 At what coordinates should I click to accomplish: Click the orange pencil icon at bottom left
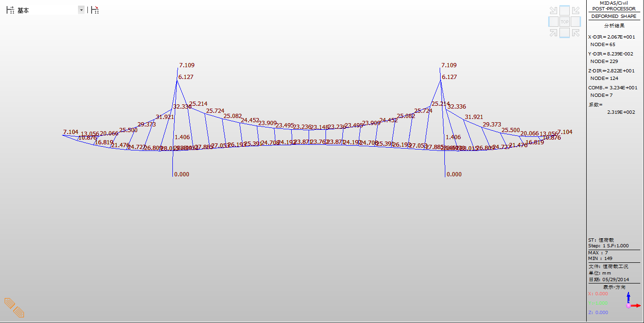click(x=14, y=307)
